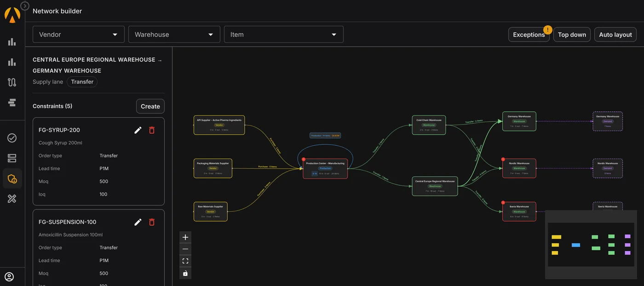Screen dimensions: 644x286
Task: Open the Vendor filter dropdown
Action: tap(79, 34)
